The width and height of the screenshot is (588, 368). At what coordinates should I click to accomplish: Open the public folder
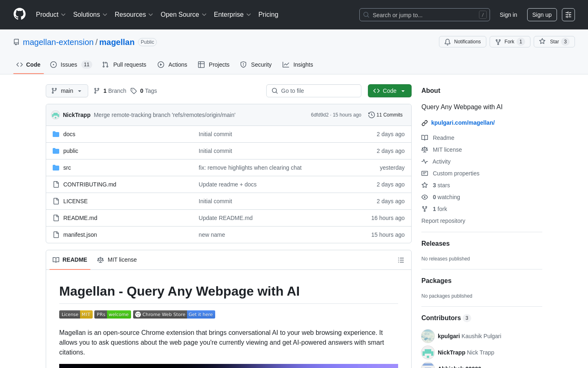(x=71, y=151)
